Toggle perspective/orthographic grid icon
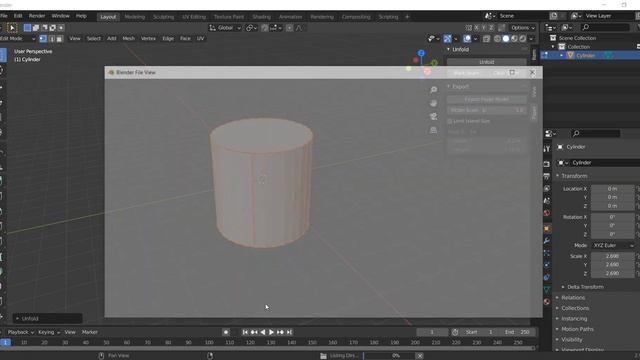Viewport: 640px width, 360px height. tap(433, 130)
